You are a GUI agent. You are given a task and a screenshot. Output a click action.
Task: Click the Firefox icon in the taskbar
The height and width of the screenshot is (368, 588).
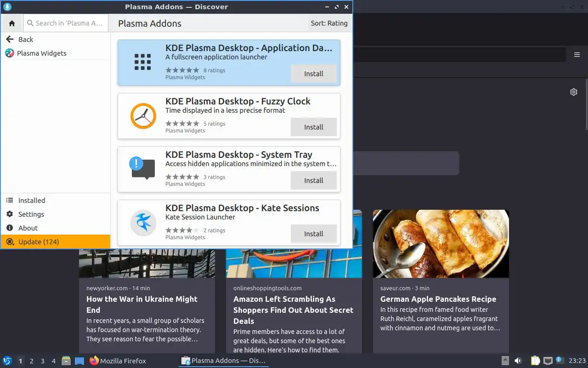[x=94, y=361]
